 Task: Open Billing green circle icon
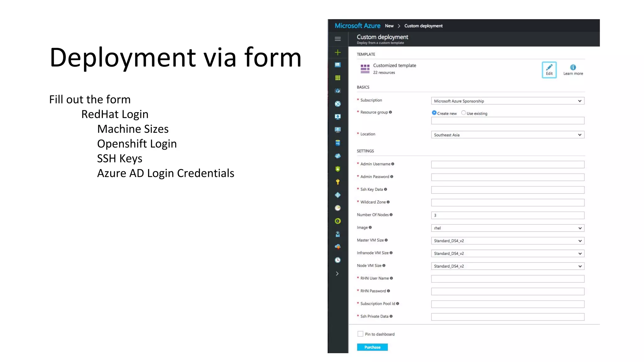coord(338,221)
